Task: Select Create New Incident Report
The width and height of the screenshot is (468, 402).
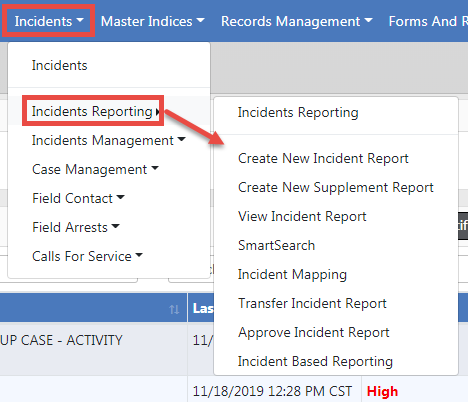Action: click(x=323, y=158)
